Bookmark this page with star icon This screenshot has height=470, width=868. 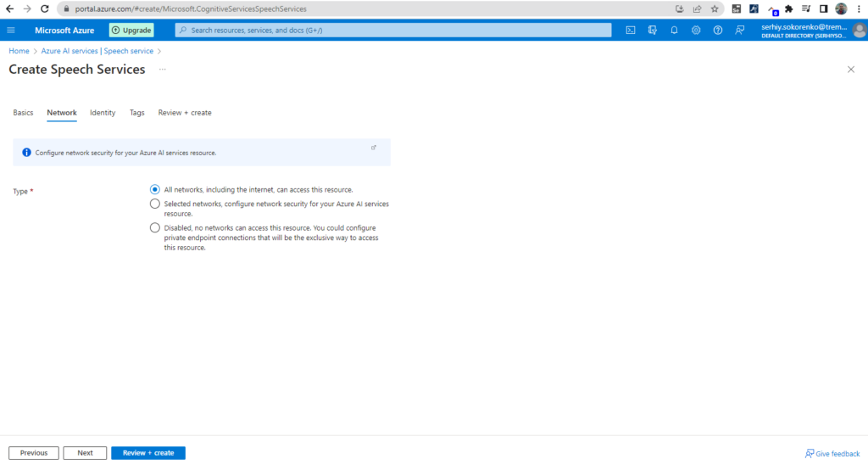click(x=715, y=8)
